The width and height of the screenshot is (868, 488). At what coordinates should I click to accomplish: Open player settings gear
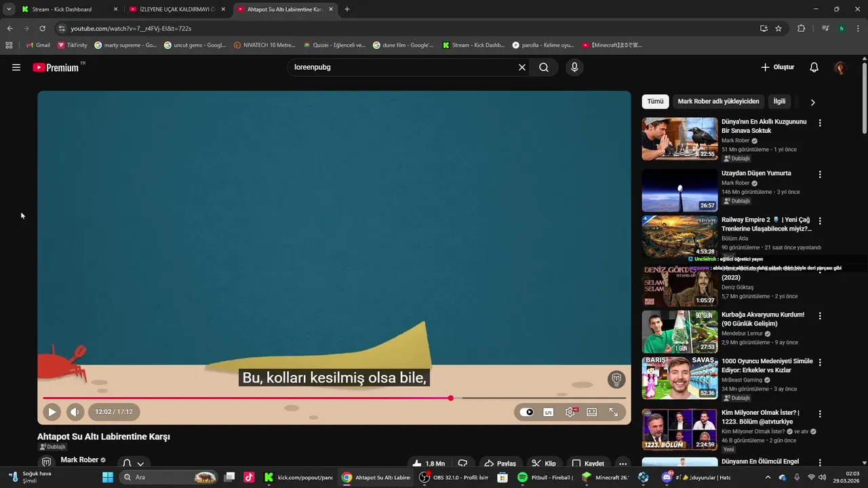570,411
